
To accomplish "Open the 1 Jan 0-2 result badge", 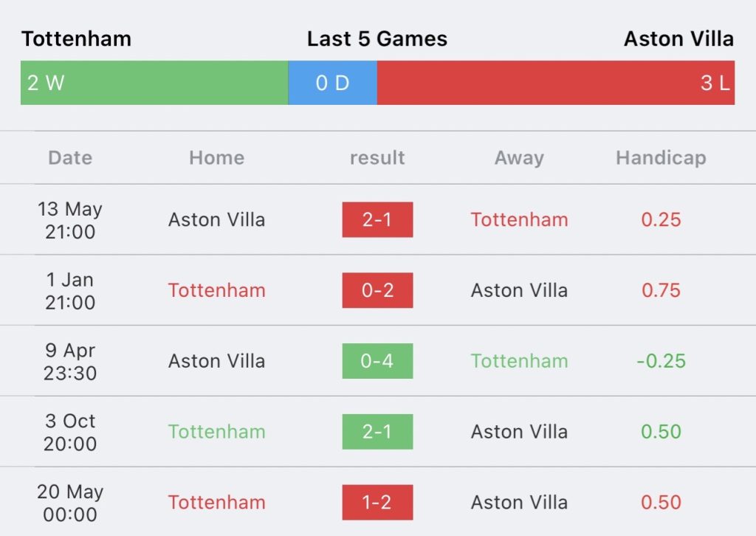I will click(377, 290).
